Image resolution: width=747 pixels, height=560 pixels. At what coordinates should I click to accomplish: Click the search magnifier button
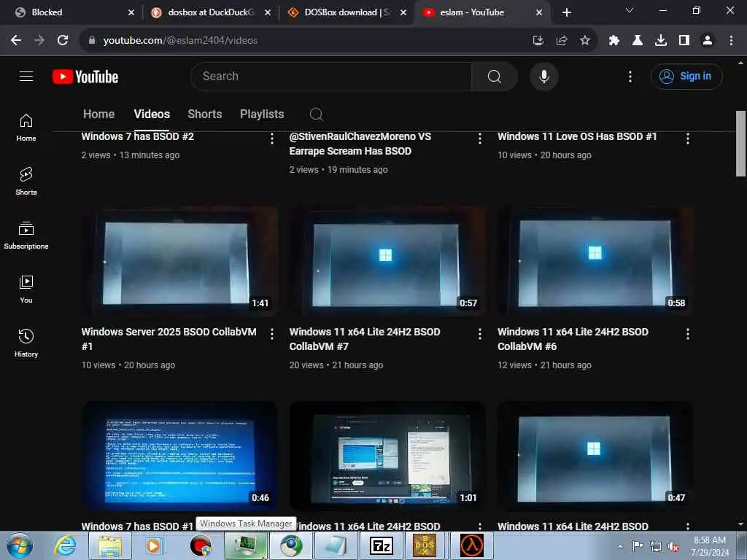coord(494,76)
